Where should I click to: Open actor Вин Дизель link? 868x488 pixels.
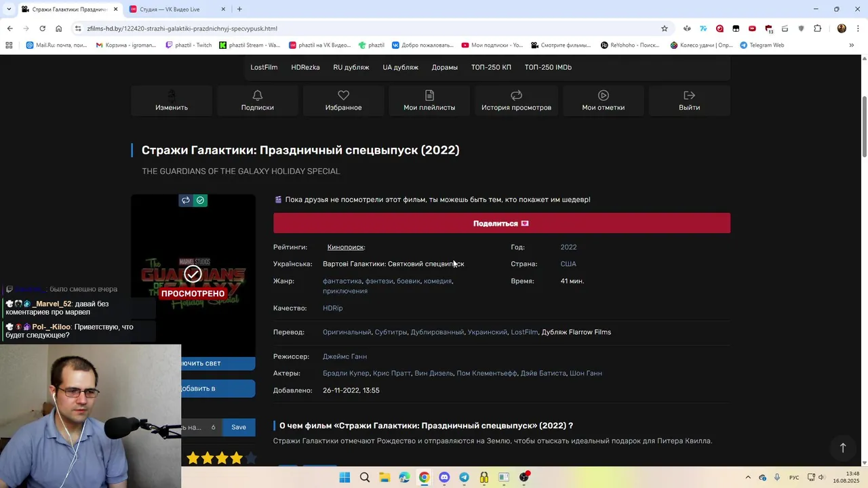[x=433, y=373]
